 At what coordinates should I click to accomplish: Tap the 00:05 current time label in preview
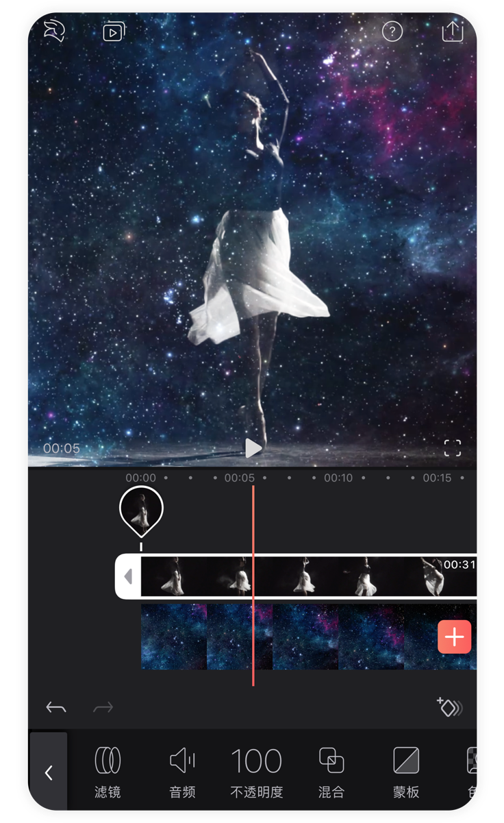coord(62,448)
